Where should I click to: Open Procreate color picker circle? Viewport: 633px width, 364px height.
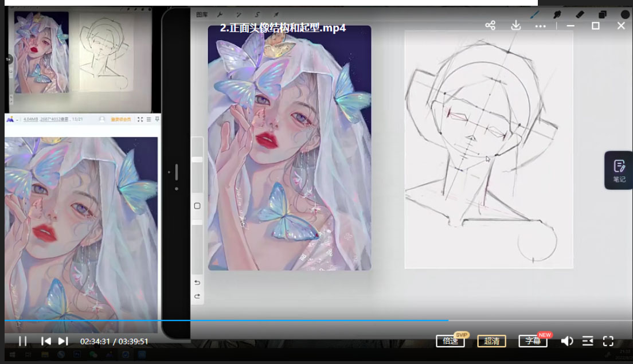(625, 14)
